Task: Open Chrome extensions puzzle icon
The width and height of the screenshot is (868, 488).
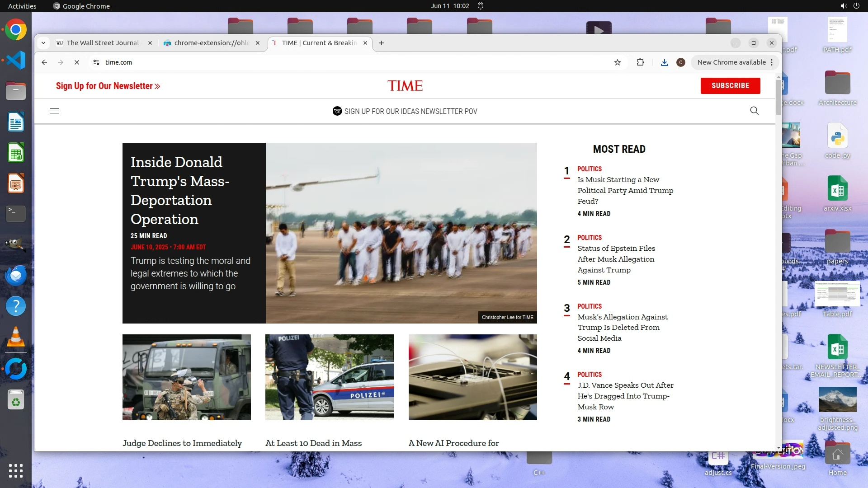Action: pos(640,62)
